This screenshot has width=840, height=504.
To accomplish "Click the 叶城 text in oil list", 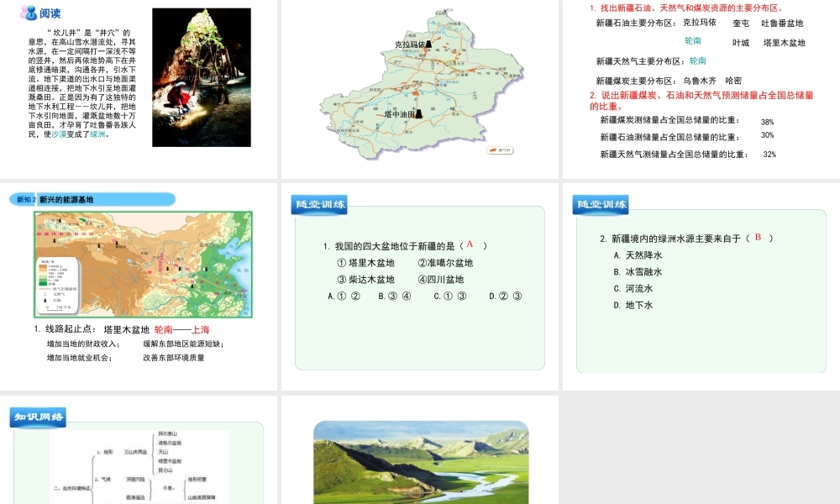I will [742, 43].
